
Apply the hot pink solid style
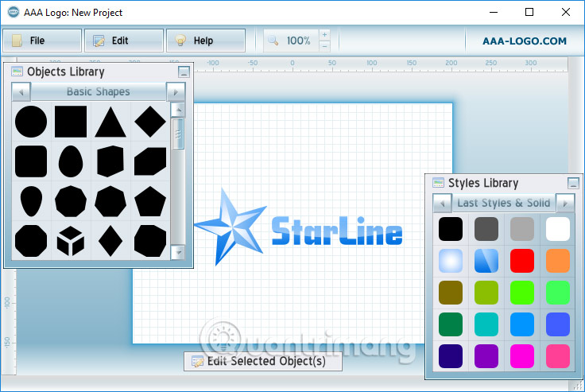pyautogui.click(x=558, y=356)
